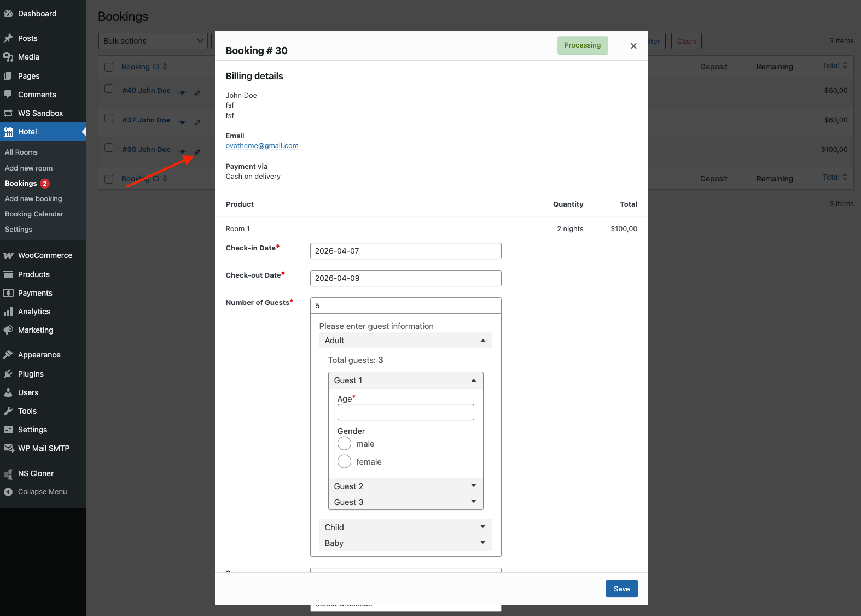
Task: Click the Analytics sidebar icon
Action: (x=8, y=312)
